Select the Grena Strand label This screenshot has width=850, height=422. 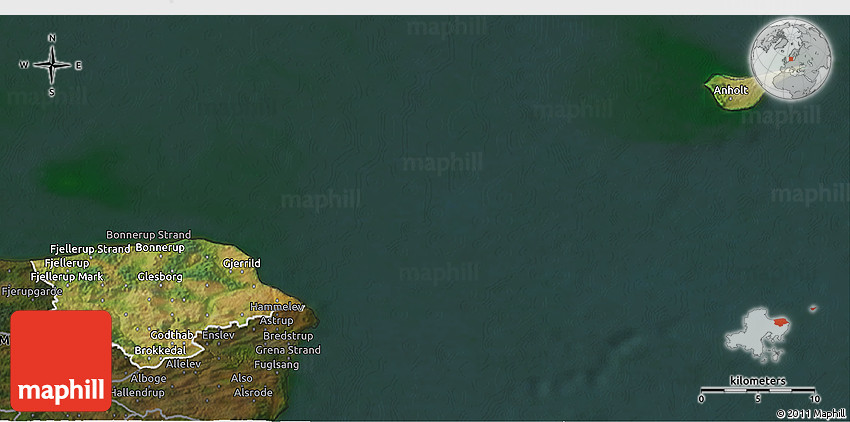click(x=288, y=350)
